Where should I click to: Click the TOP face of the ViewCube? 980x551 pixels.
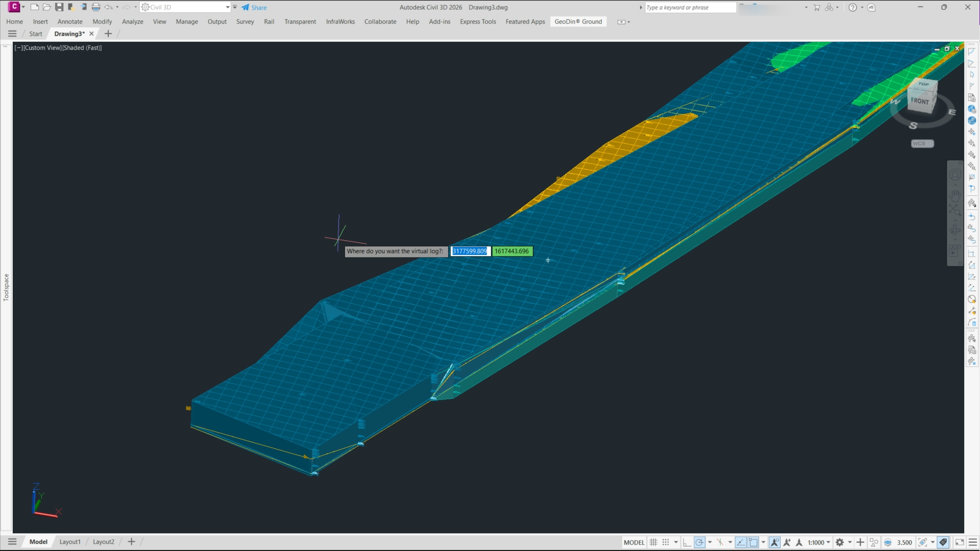click(924, 84)
